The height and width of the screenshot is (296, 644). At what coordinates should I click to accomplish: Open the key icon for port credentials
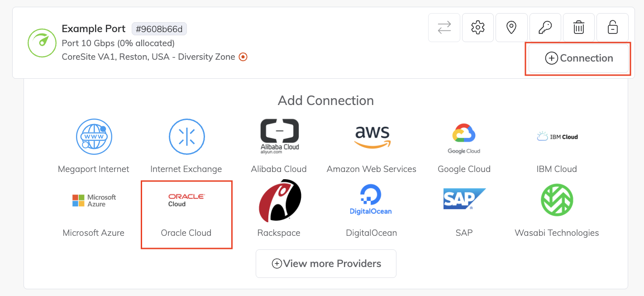(545, 27)
